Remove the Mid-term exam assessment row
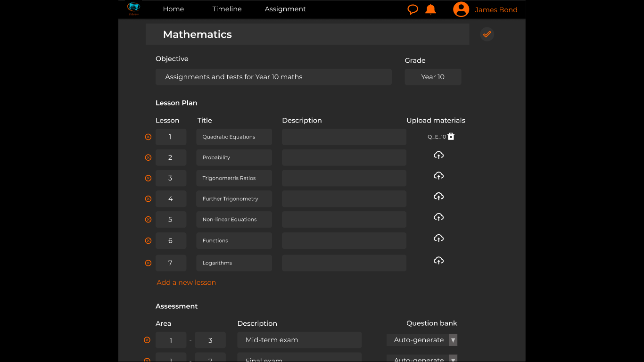The height and width of the screenshot is (362, 644). [x=147, y=340]
